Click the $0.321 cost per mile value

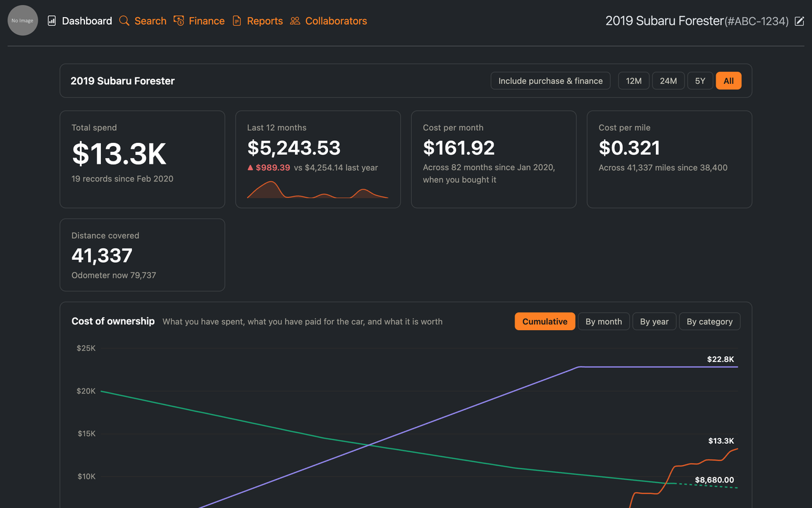point(629,147)
